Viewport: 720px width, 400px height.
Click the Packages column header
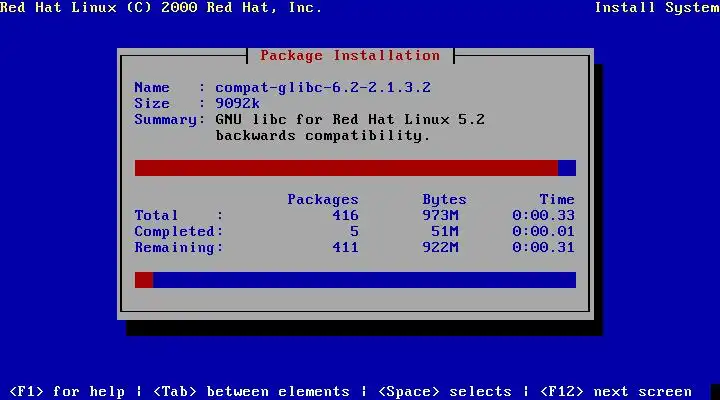(323, 199)
